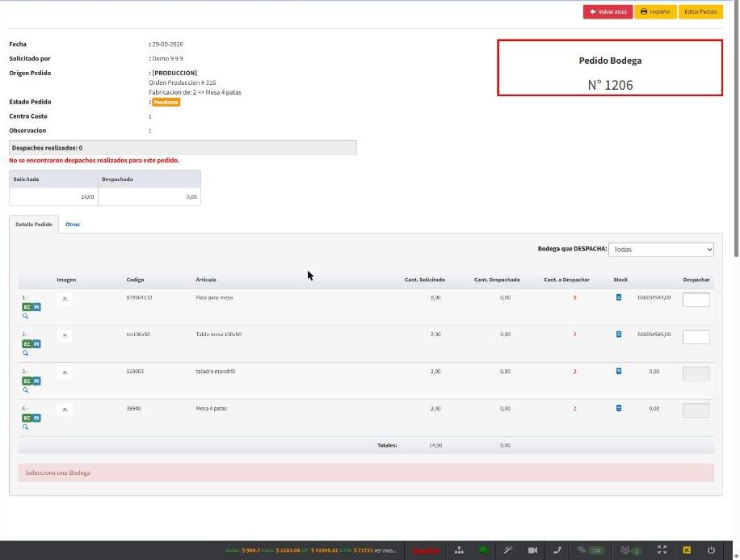Click the green EC badge on taladro mandrill
This screenshot has height=560, width=740.
click(27, 381)
